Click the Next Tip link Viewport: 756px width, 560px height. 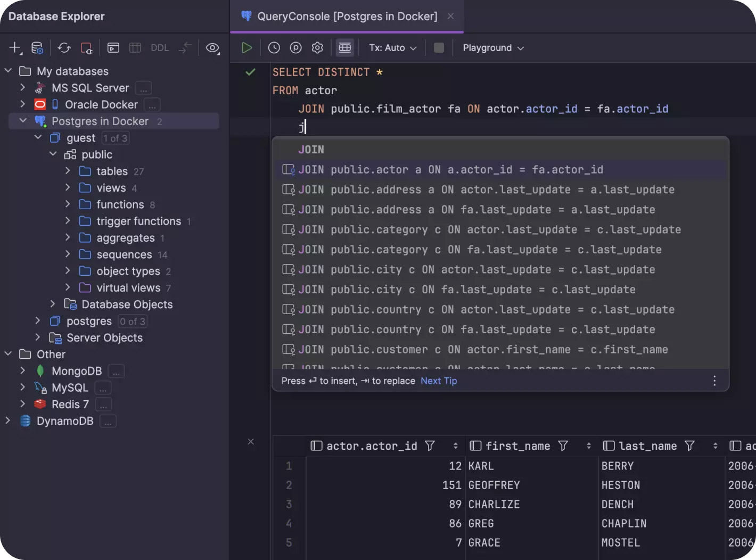[x=439, y=381]
